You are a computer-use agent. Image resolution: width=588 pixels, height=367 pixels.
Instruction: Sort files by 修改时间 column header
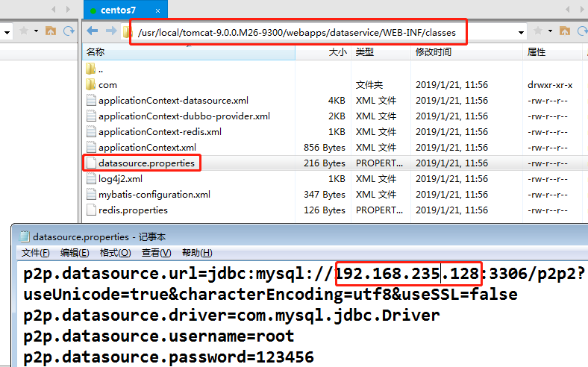[433, 52]
